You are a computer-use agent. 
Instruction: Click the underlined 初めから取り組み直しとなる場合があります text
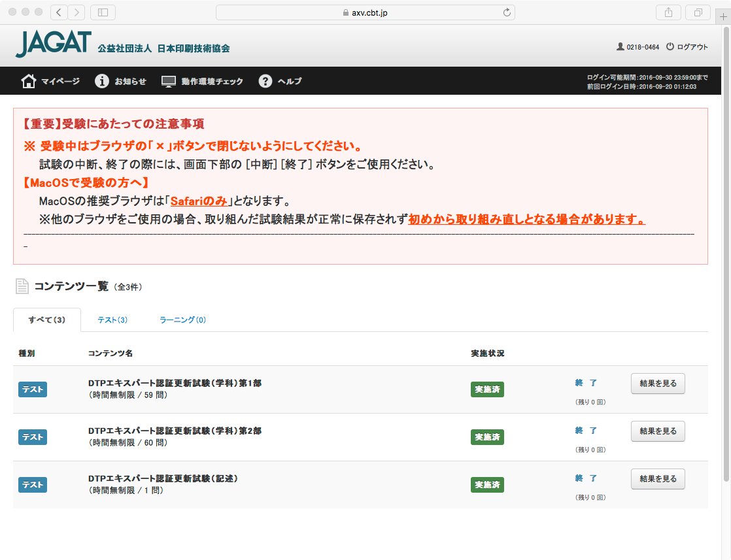click(x=527, y=220)
